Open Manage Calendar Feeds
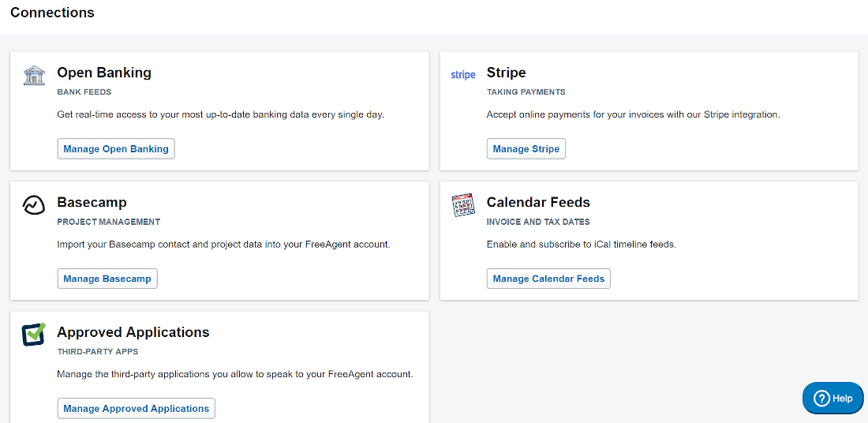Image resolution: width=868 pixels, height=423 pixels. click(x=548, y=279)
